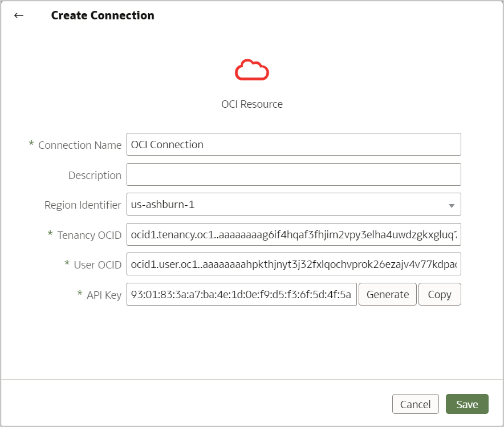Viewport: 504px width, 427px height.
Task: Click into the empty Description field
Action: point(293,174)
